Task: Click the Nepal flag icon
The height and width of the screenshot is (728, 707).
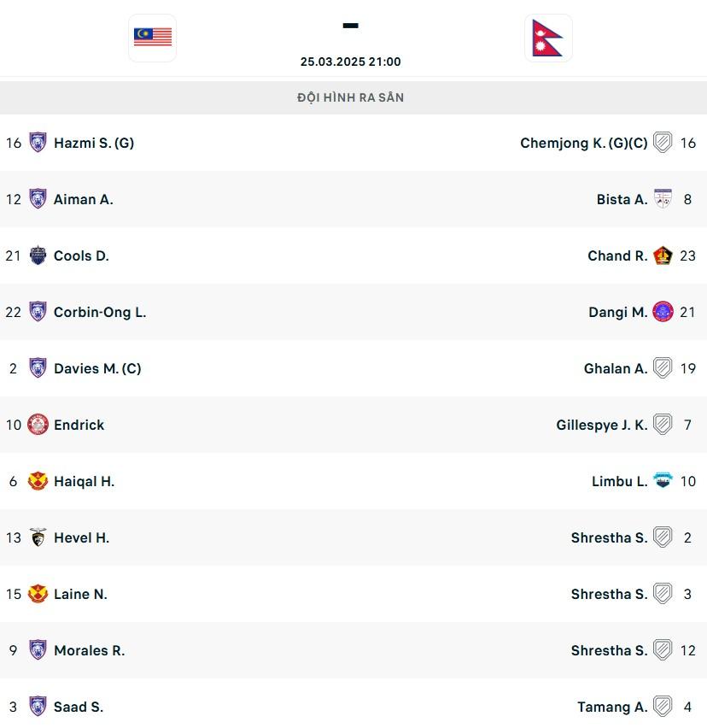Action: coord(548,38)
